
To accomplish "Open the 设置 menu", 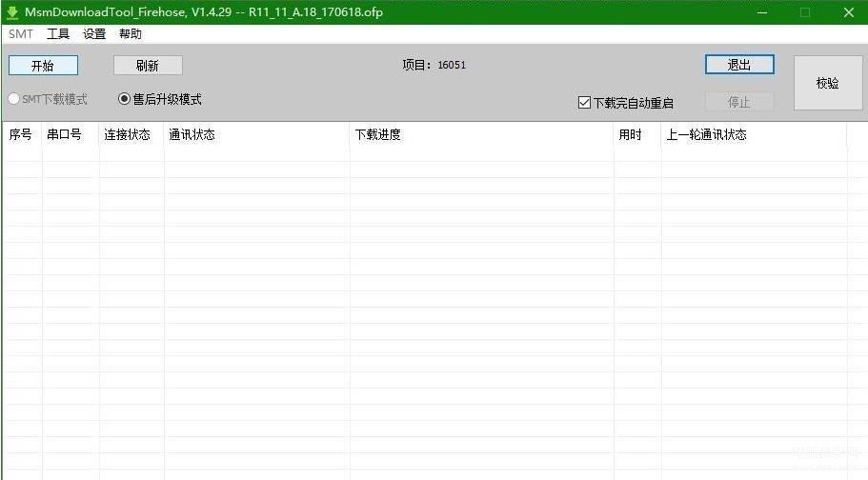I will 94,34.
